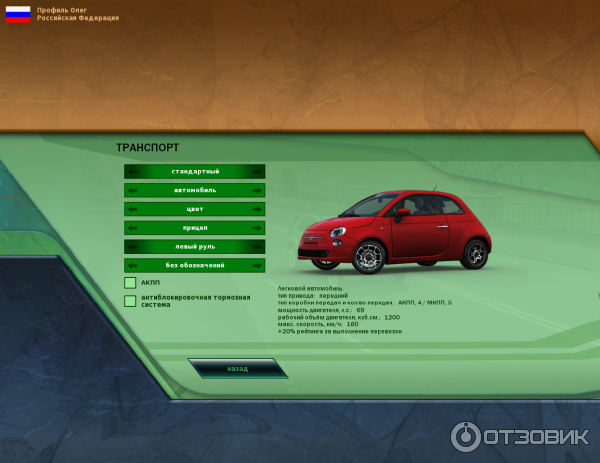Image resolution: width=600 pixels, height=463 pixels.
Task: Click the red Fiat car preview
Action: point(403,231)
